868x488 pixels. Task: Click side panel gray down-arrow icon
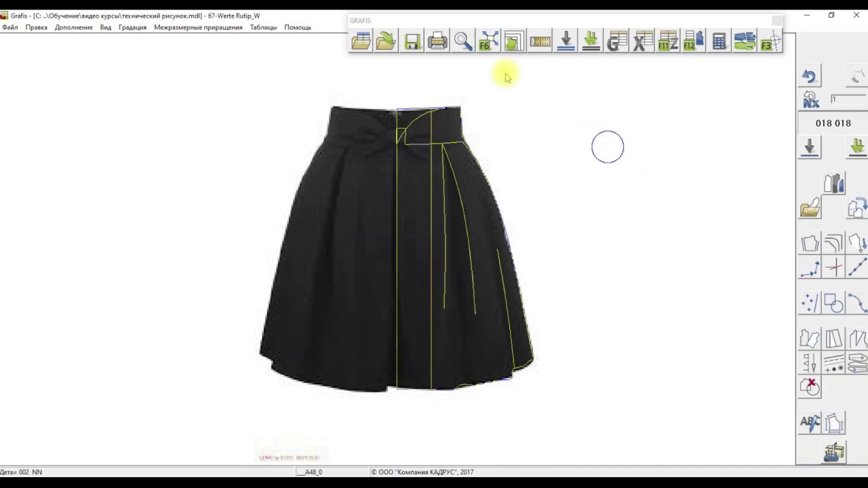click(x=810, y=147)
